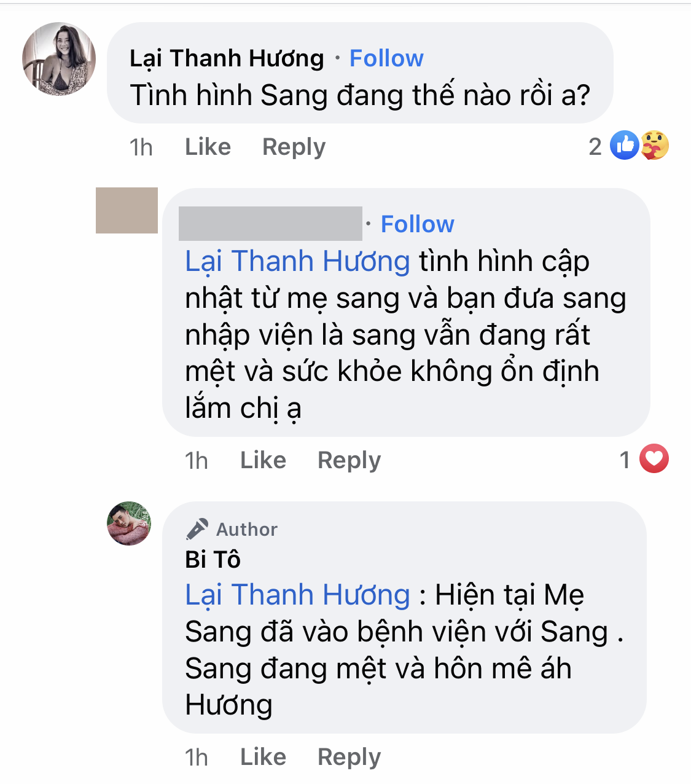
Task: Follow the blurred-name commenter
Action: click(418, 224)
